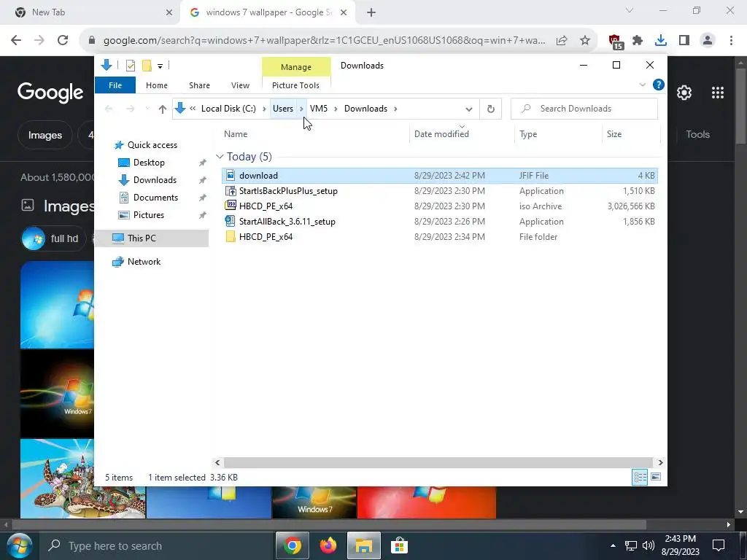Viewport: 747px width, 560px height.
Task: Open Google Settings gear icon
Action: (684, 93)
